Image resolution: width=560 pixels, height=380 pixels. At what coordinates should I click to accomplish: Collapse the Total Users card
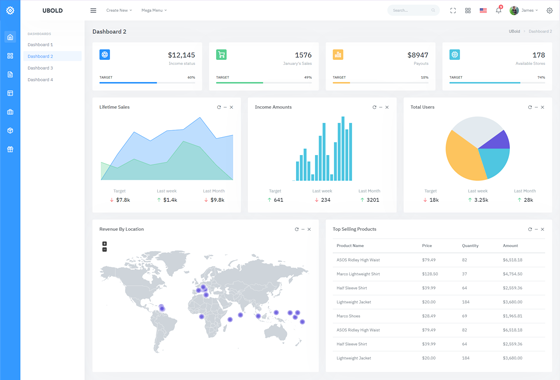536,107
